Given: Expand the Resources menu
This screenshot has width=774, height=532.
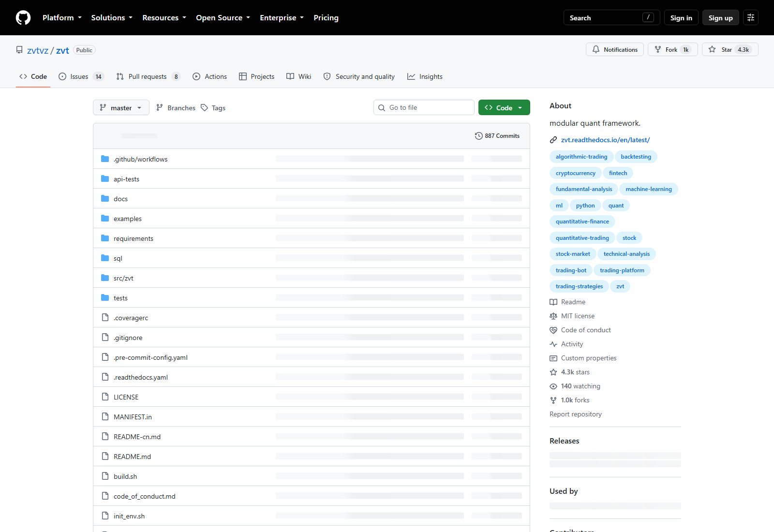Looking at the screenshot, I should [x=164, y=18].
